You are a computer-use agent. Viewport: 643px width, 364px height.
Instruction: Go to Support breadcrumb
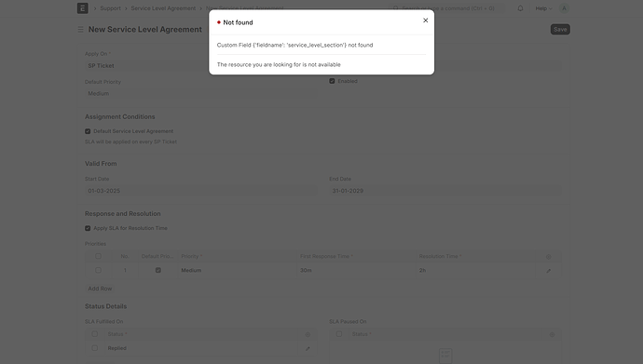click(x=110, y=8)
